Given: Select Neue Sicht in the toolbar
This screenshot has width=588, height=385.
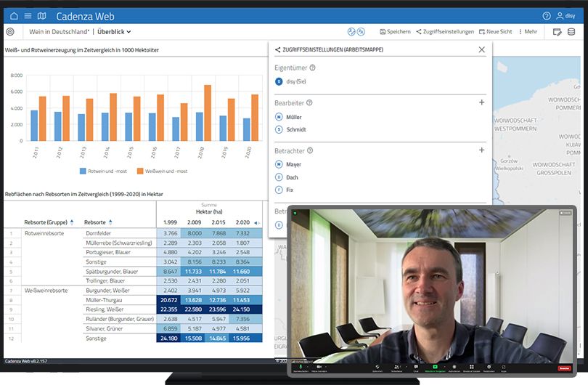Looking at the screenshot, I should (495, 32).
